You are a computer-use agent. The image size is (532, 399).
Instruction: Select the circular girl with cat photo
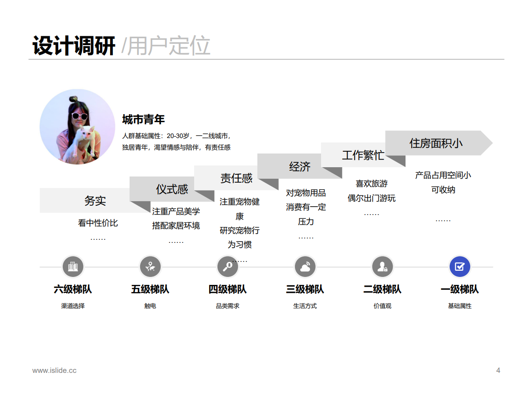(x=77, y=127)
